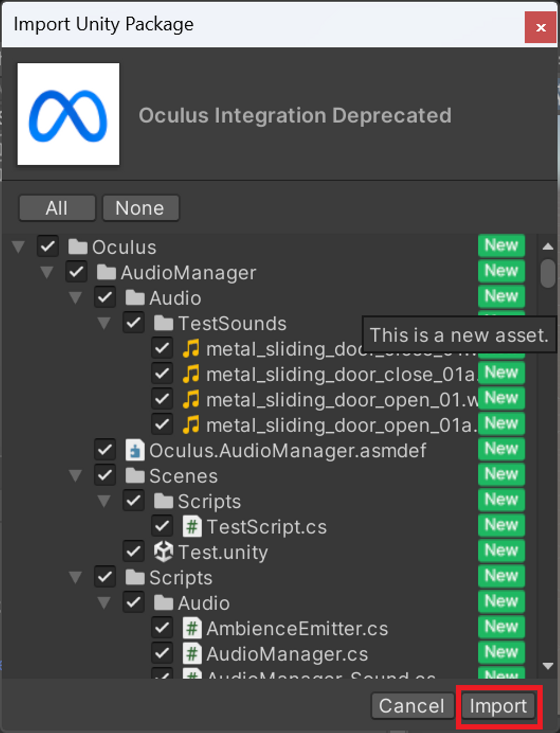This screenshot has height=733, width=560.
Task: Collapse the Scenes folder tree
Action: pos(75,475)
